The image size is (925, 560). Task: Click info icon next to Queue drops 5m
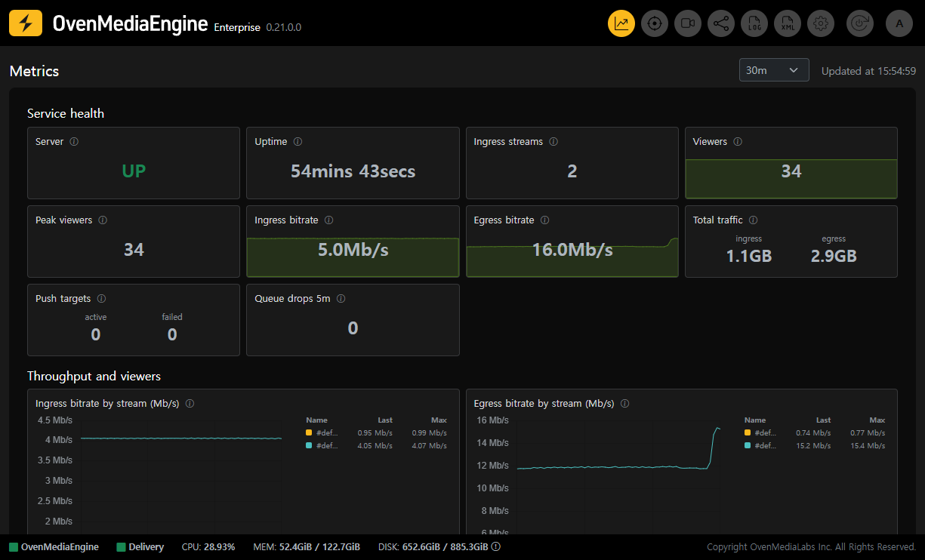pyautogui.click(x=341, y=299)
